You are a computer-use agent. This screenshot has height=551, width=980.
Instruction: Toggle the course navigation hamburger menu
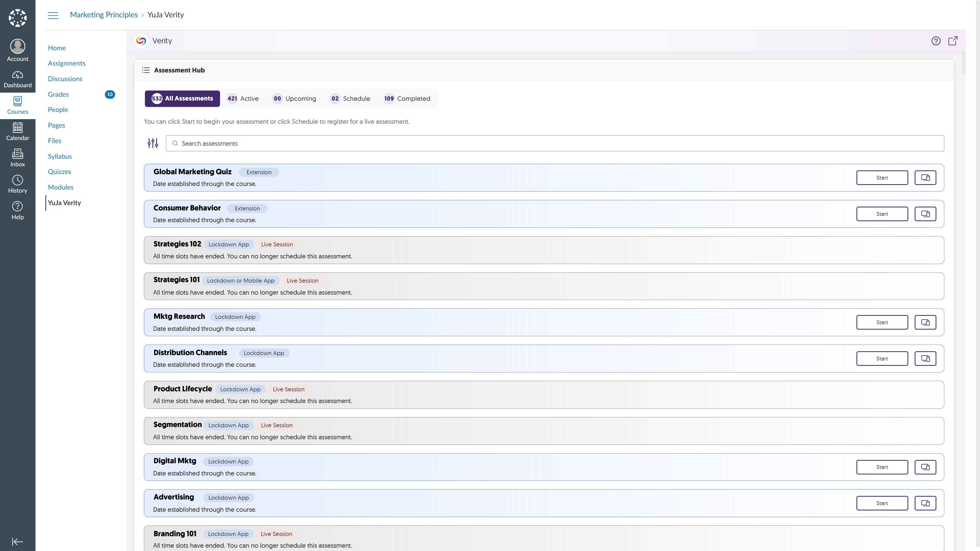(53, 15)
